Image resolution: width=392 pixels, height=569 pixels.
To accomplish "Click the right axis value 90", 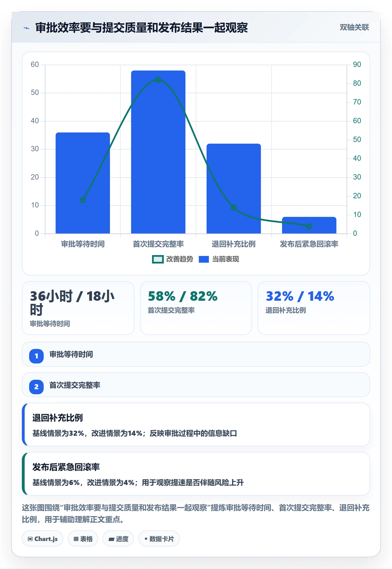I will pos(357,65).
